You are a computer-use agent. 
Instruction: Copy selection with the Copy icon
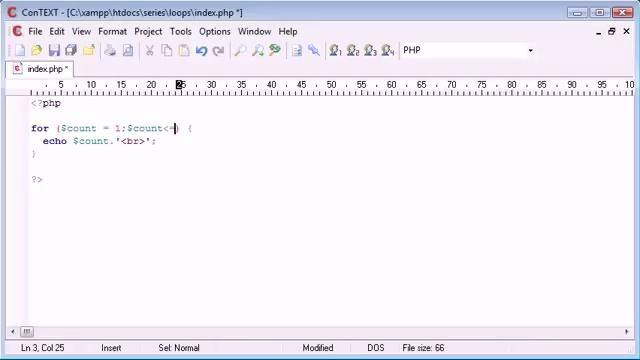pyautogui.click(x=167, y=51)
